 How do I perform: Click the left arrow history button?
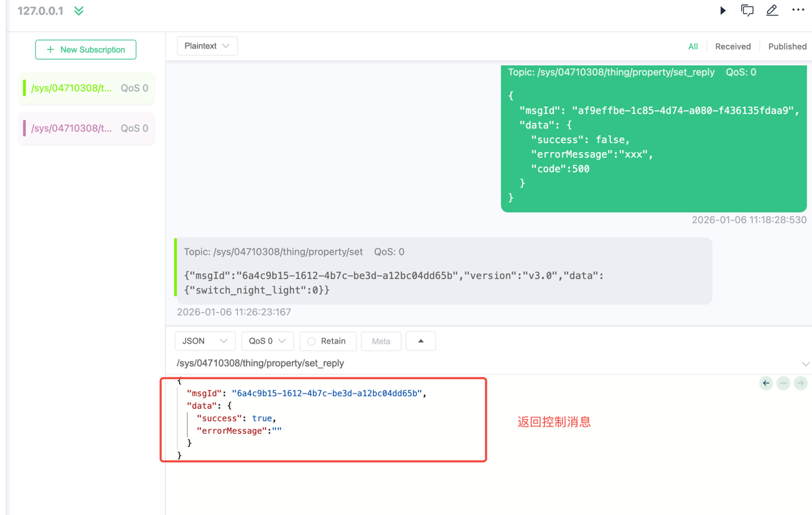[766, 383]
